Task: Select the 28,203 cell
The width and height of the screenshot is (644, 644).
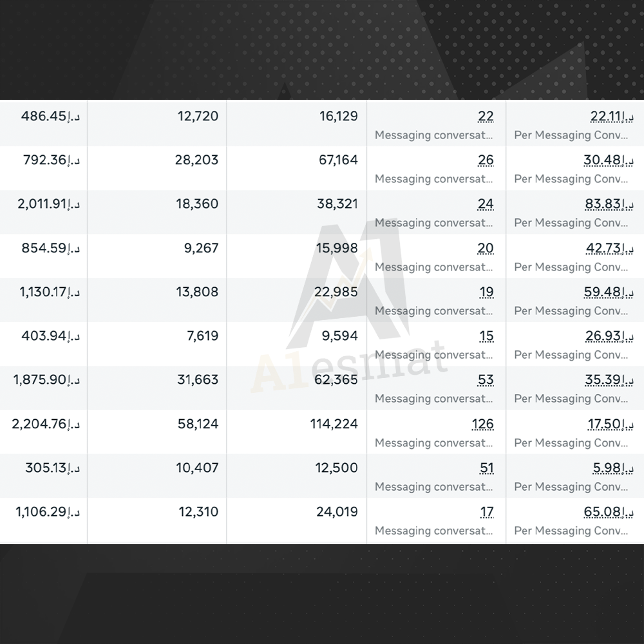Action: [196, 160]
